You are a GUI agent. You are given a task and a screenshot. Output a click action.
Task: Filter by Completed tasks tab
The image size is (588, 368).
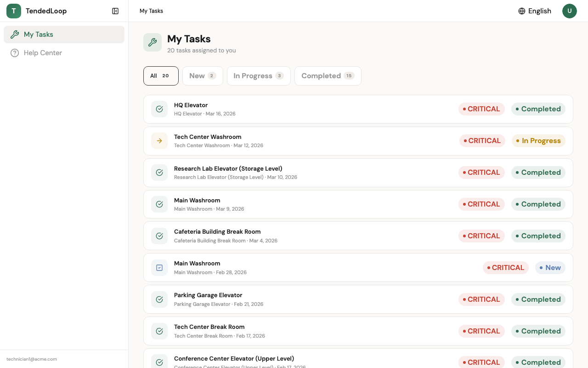pos(328,76)
